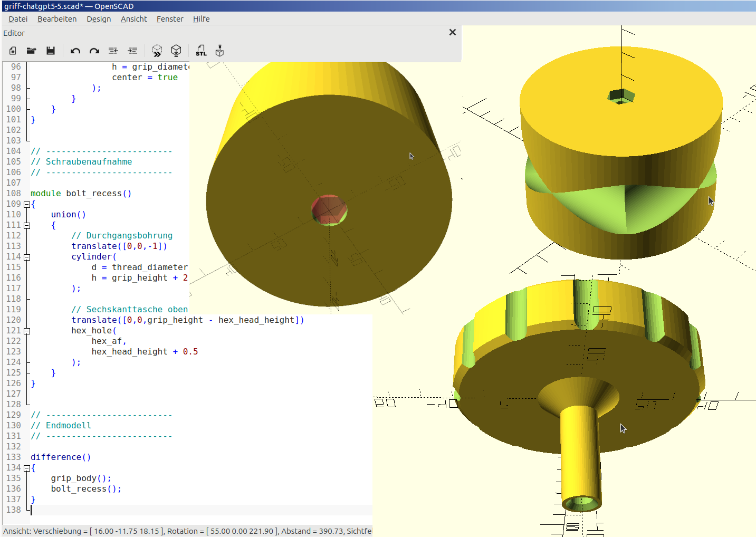Collapse the fold marker at line 109
This screenshot has height=537, width=756.
[x=27, y=204]
